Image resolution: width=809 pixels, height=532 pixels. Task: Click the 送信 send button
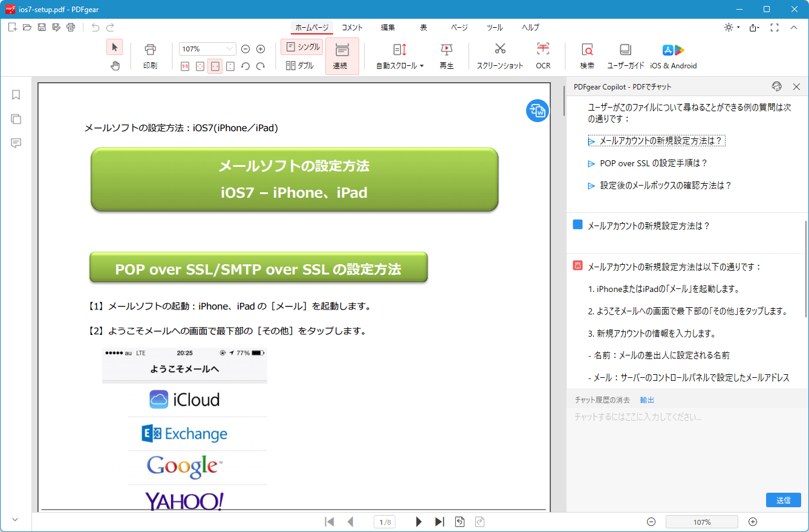784,500
